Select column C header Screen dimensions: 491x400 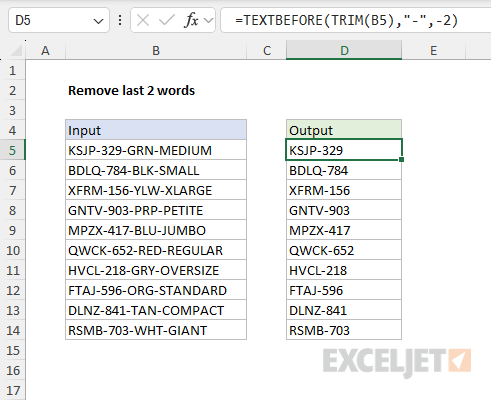(x=267, y=51)
